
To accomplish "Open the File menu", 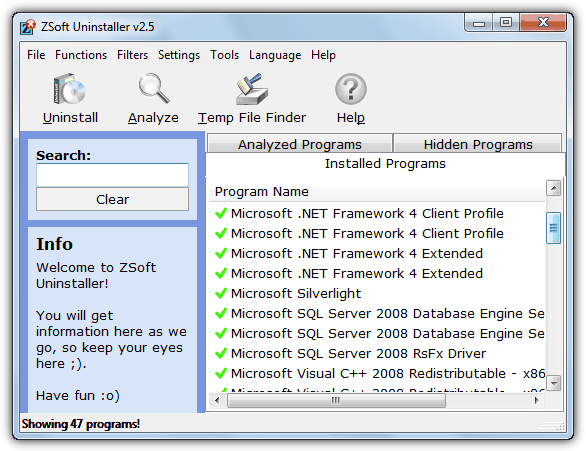I will coord(36,55).
